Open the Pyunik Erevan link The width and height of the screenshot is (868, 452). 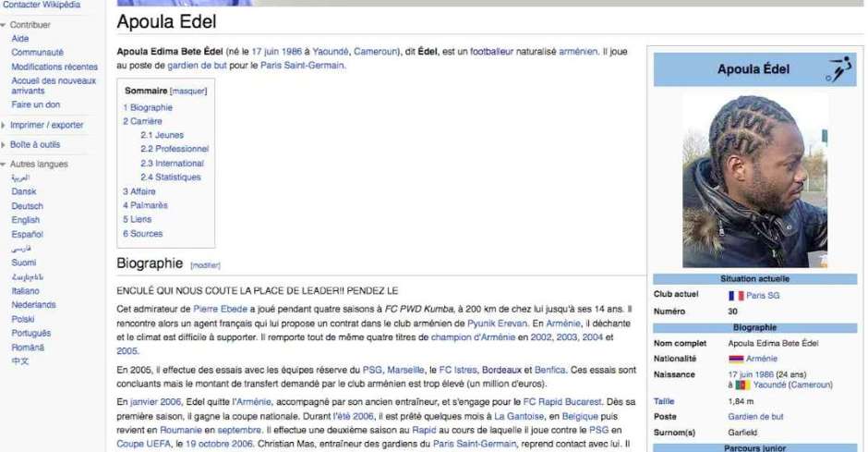point(497,324)
